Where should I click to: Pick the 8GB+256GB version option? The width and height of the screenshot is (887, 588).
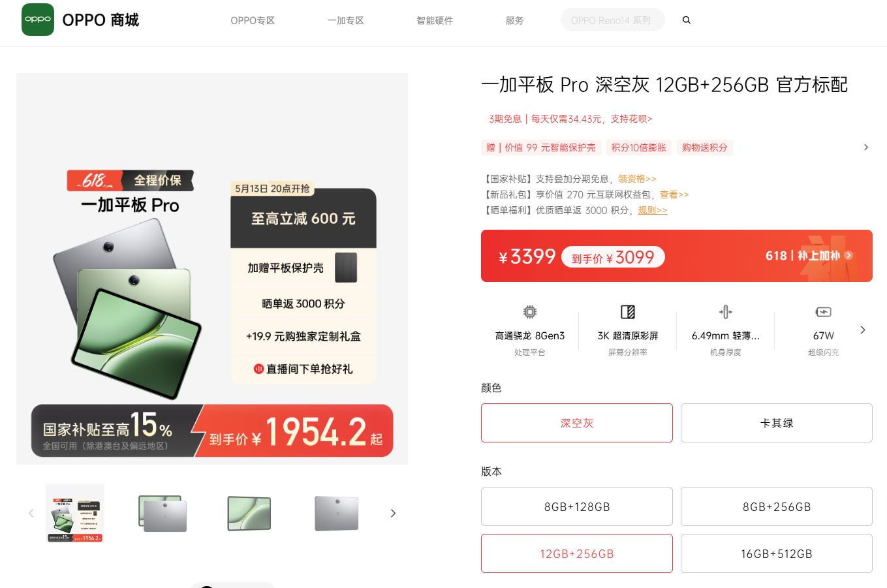[777, 506]
